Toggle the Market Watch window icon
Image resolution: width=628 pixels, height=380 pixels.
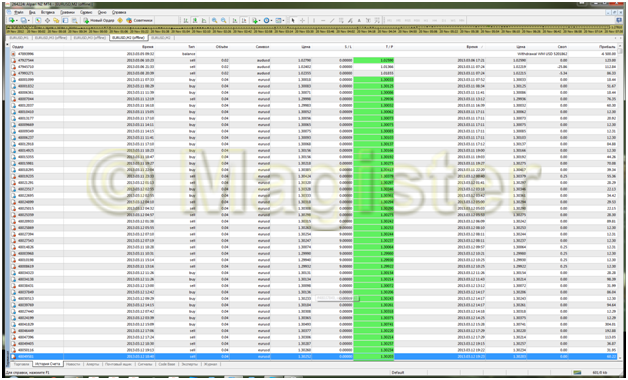pos(38,20)
